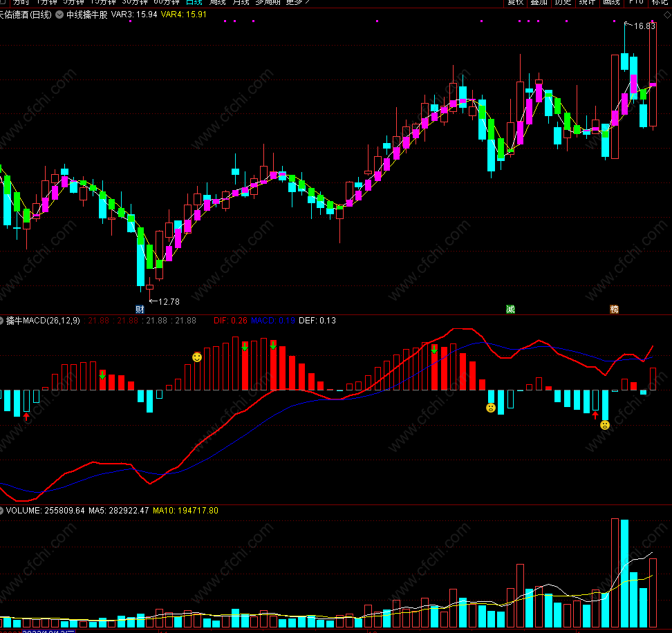Screen dimensions: 672x633
Task: Click the diamond icon at chart corner
Action: [668, 15]
